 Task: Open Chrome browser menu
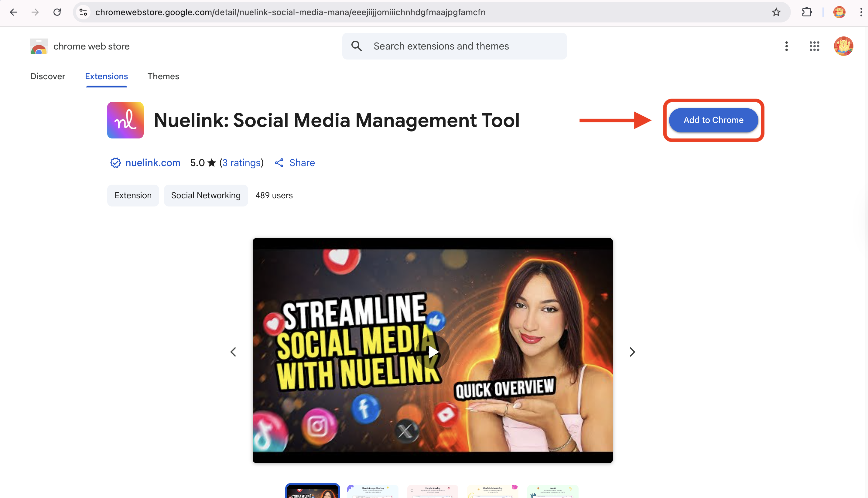[861, 12]
